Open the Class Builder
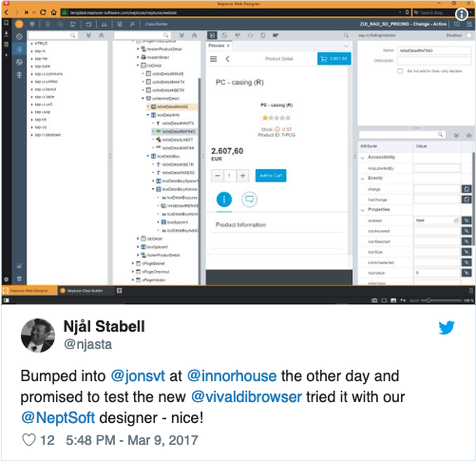The image size is (476, 461). 156,24
